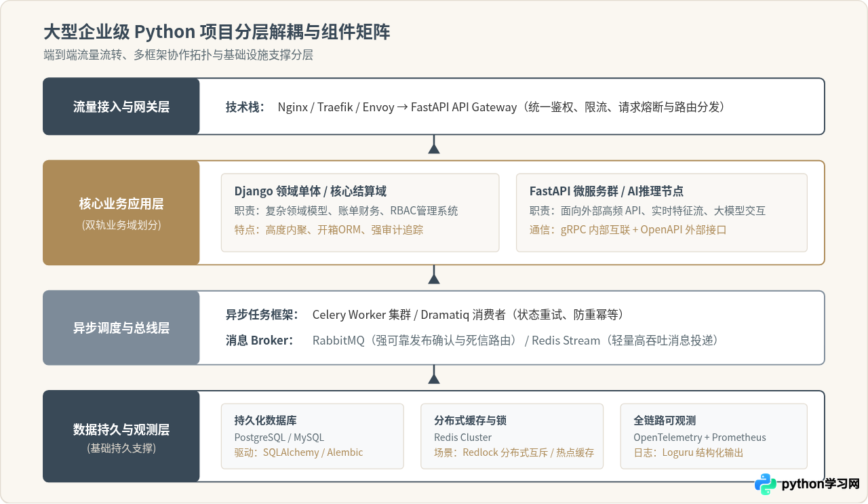Viewport: 868px width, 504px height.
Task: Select the 数据持久与观测层 layer label
Action: click(x=121, y=429)
